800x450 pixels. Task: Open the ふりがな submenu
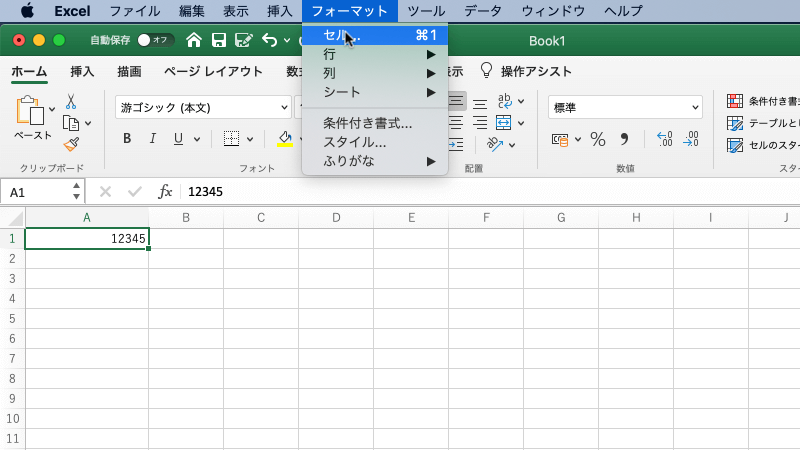[375, 161]
